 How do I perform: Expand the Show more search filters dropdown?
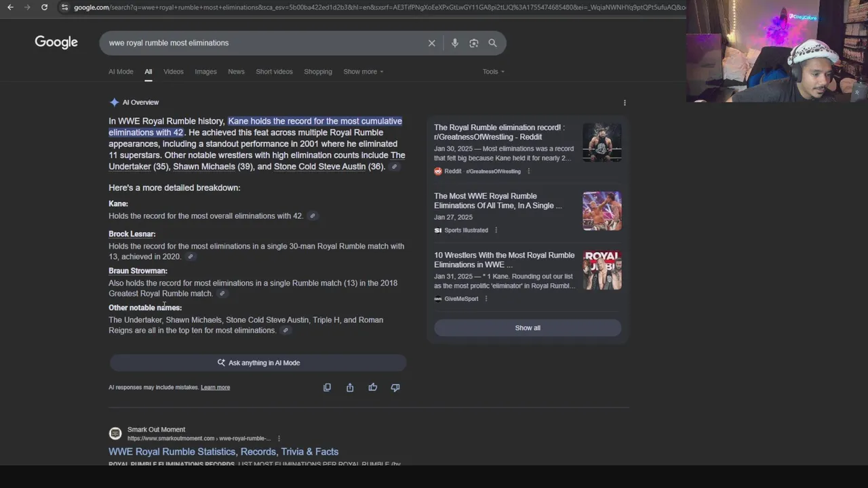click(x=363, y=72)
